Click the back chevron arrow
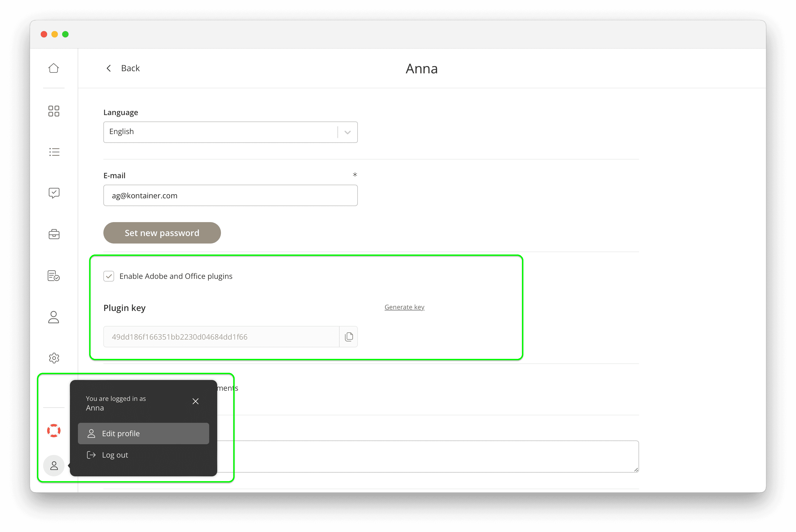Screen dimensions: 796x532 tap(109, 68)
